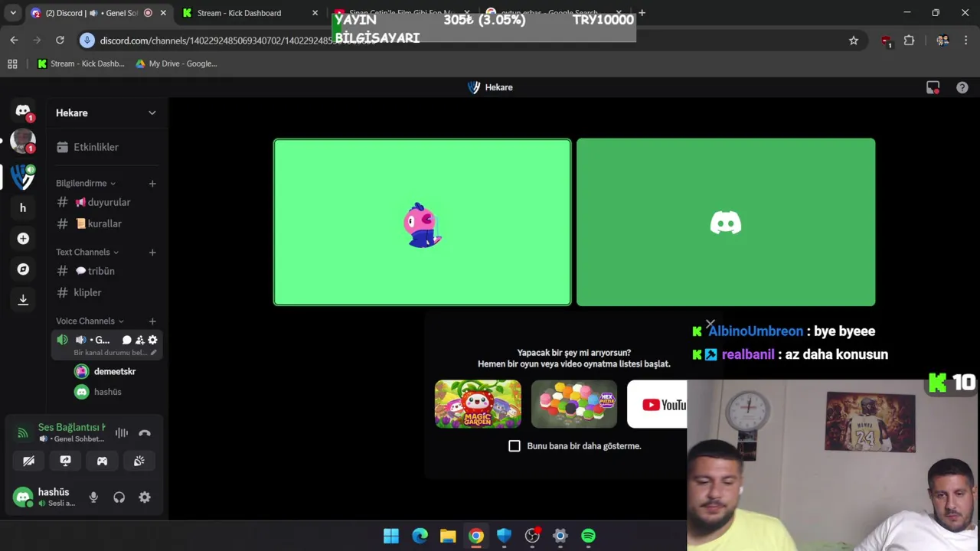Switch to Stream - Kick Dashboard tab
The image size is (980, 551).
(x=250, y=13)
